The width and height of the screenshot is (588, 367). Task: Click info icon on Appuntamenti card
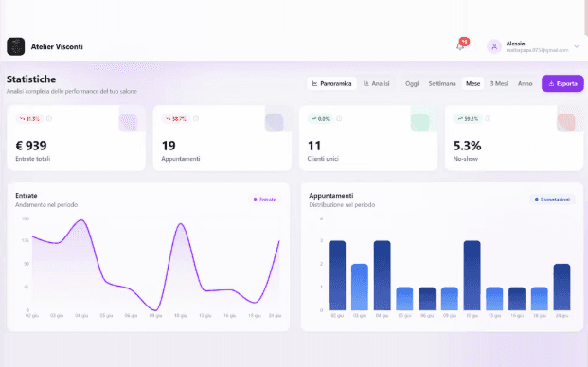pos(196,119)
